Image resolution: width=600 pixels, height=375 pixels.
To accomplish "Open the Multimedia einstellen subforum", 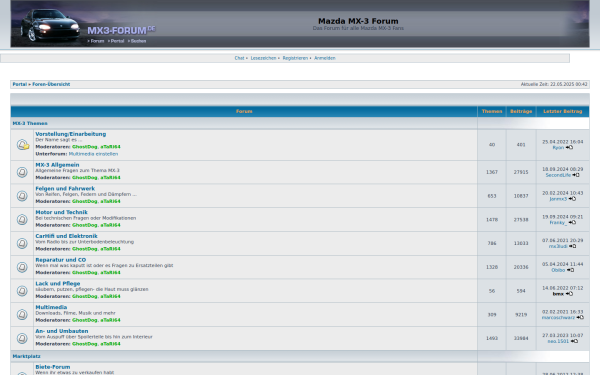I will point(93,154).
